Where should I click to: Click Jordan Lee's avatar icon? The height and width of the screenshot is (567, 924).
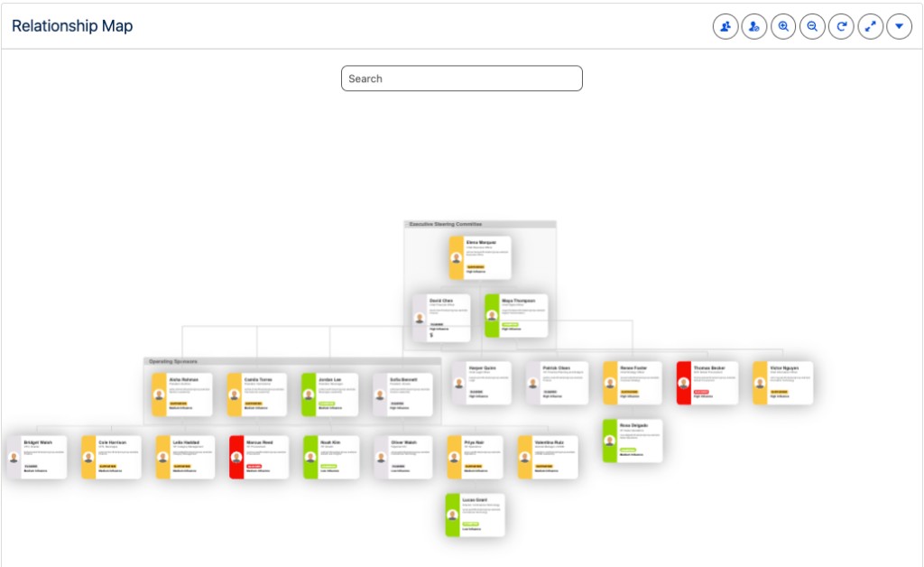(x=309, y=395)
